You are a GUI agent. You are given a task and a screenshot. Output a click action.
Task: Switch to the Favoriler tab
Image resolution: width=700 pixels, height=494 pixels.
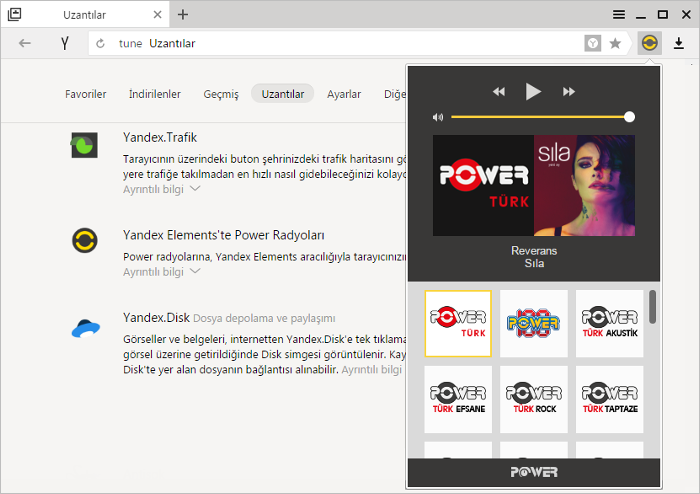pyautogui.click(x=86, y=94)
